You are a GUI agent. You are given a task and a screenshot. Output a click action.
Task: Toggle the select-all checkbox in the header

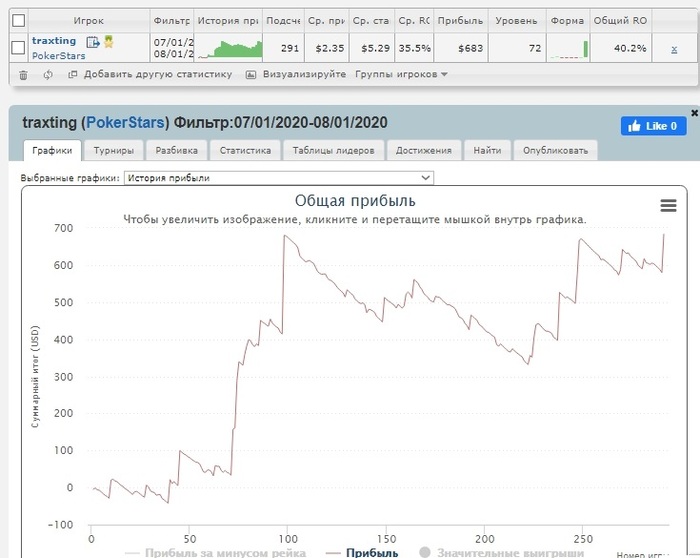(19, 21)
